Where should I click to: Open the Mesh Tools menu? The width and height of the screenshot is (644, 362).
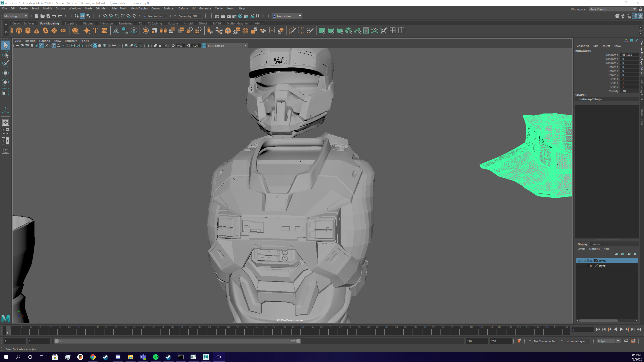pos(119,8)
